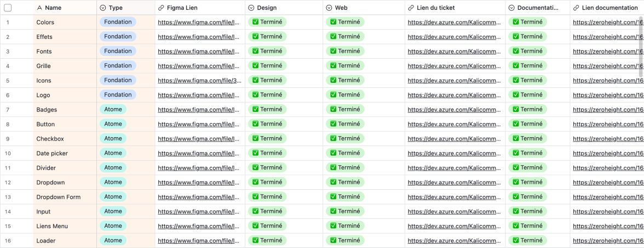Screen dimensions: 644x248
Task: Open the Design column header
Action: (284, 8)
